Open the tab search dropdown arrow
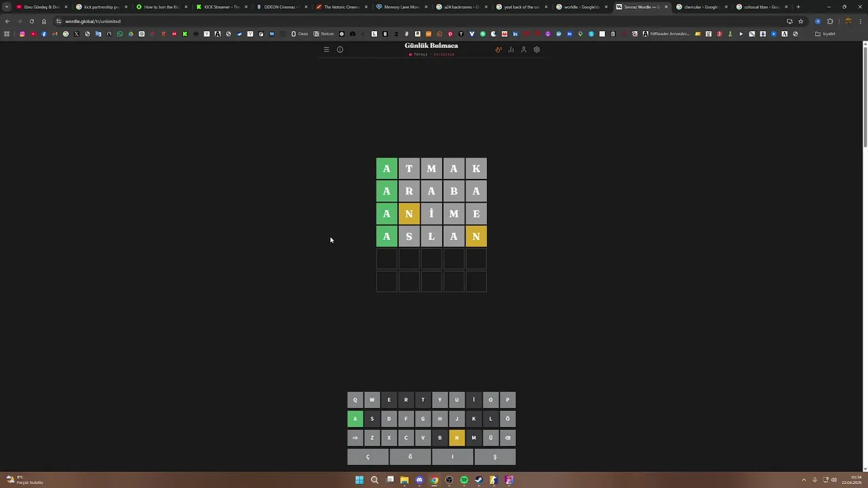 (7, 7)
